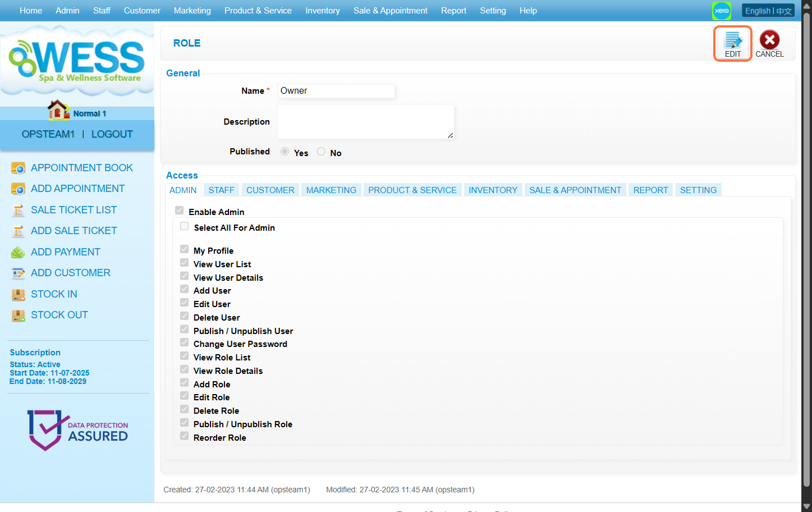Screen dimensions: 812x512
Task: Open Add Payment sidebar shortcut
Action: tap(65, 252)
